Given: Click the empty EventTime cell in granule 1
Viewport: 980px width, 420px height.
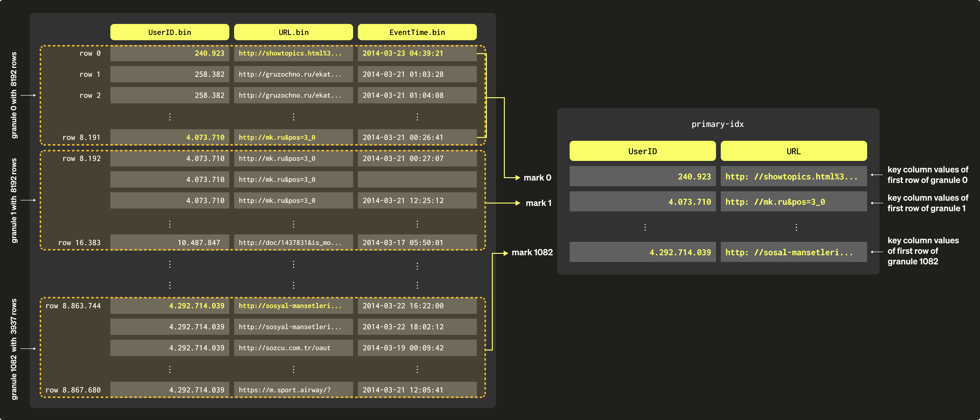Looking at the screenshot, I should click(x=417, y=179).
